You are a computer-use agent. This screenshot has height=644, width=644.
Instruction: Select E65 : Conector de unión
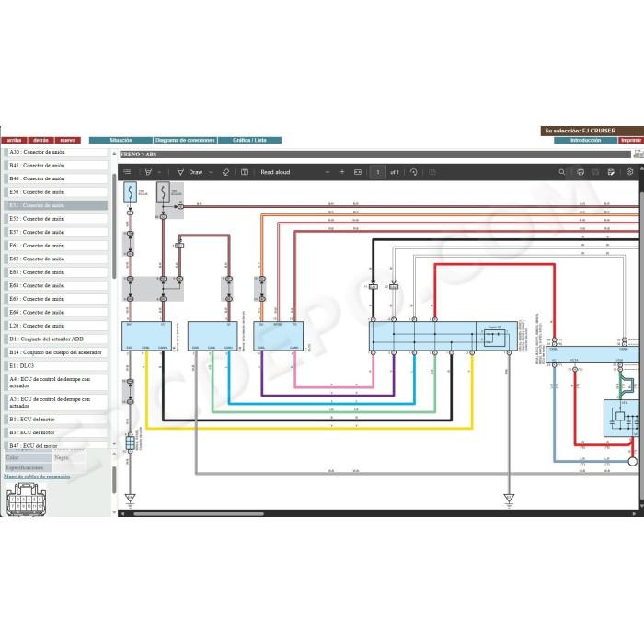[x=57, y=299]
